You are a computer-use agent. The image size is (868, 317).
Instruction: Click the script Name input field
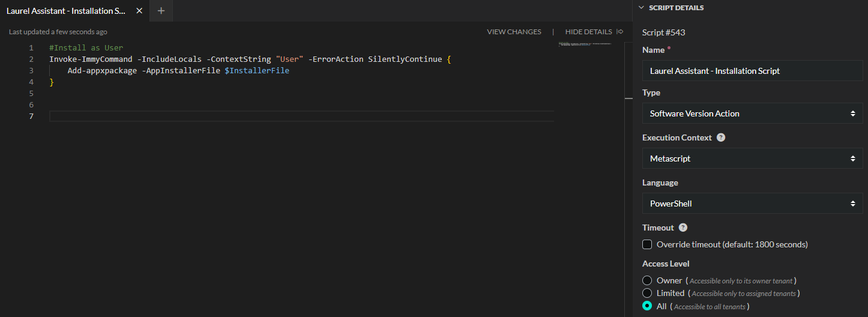pos(753,71)
